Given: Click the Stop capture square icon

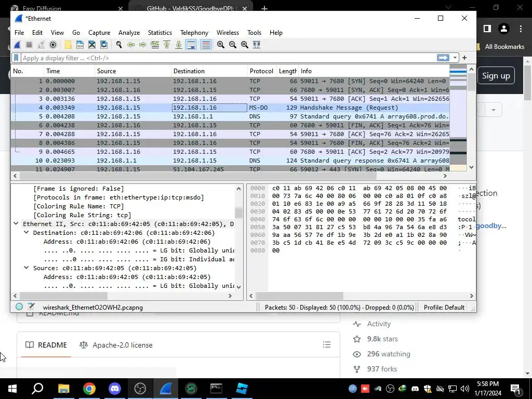Looking at the screenshot, I should pyautogui.click(x=29, y=45).
